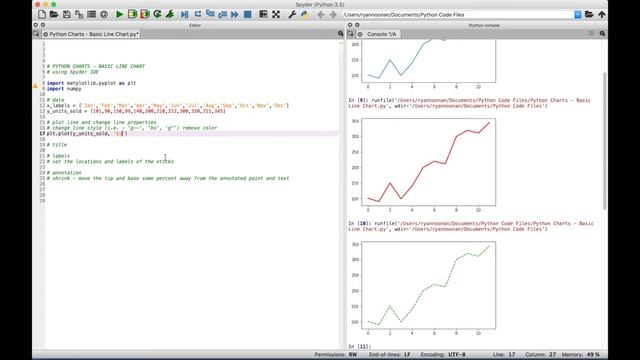
Task: Click the y_units_sold data line
Action: pos(136,111)
